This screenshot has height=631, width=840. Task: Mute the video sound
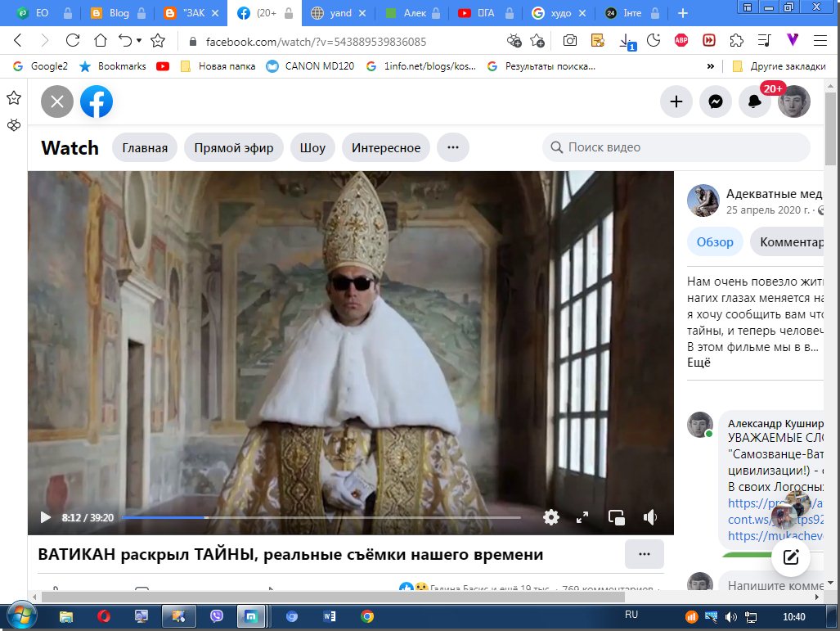click(649, 517)
